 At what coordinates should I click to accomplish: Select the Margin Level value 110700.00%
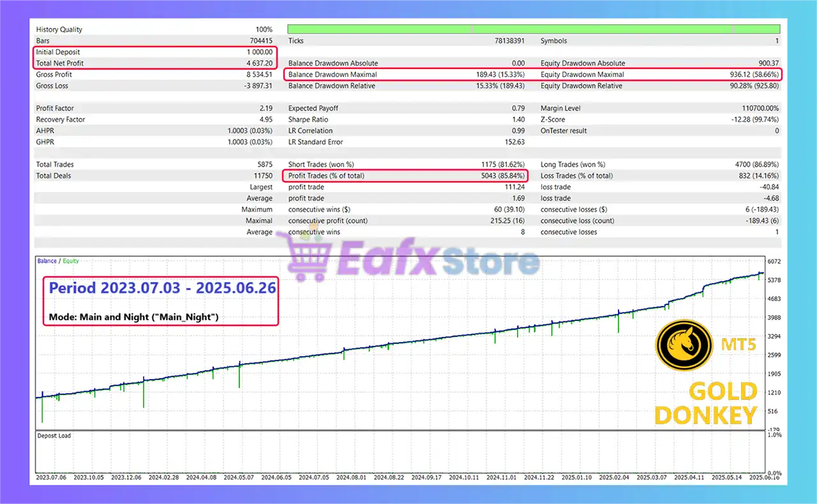coord(761,108)
